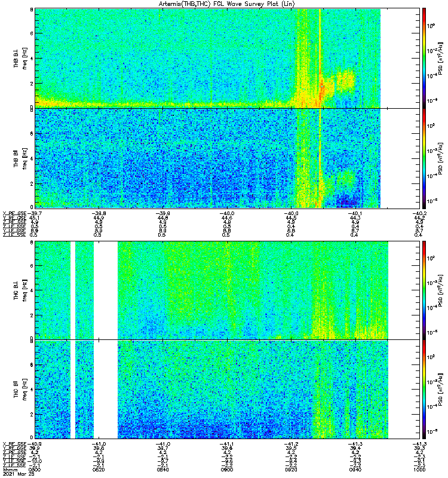The image size is (448, 478).
Task: Click the 0900 time label
Action: click(227, 470)
